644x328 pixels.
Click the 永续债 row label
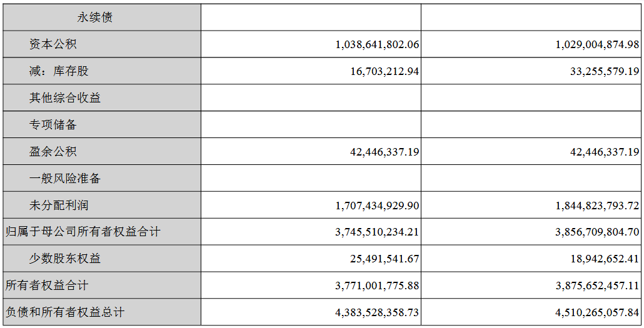coord(94,17)
